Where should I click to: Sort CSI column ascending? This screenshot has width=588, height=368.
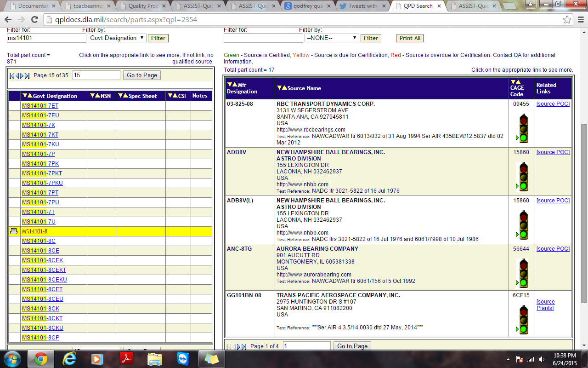click(x=175, y=96)
